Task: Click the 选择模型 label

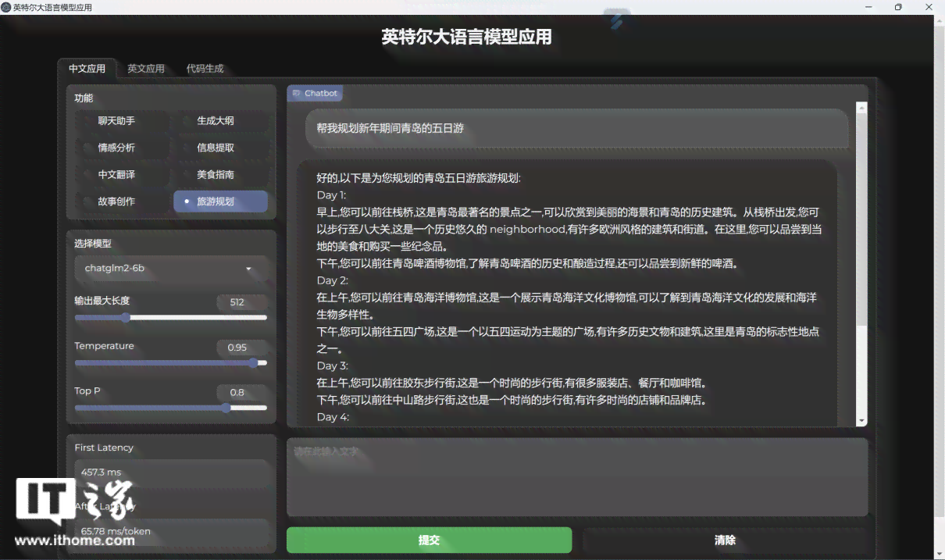Action: (93, 244)
